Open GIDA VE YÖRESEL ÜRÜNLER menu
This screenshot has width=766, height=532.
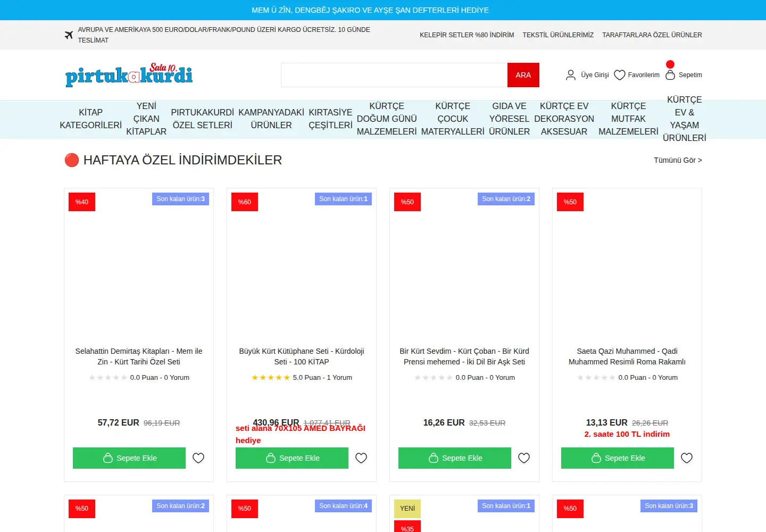pyautogui.click(x=509, y=119)
